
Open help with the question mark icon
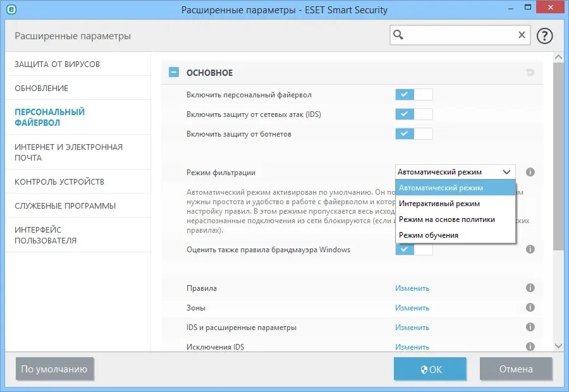coord(544,35)
